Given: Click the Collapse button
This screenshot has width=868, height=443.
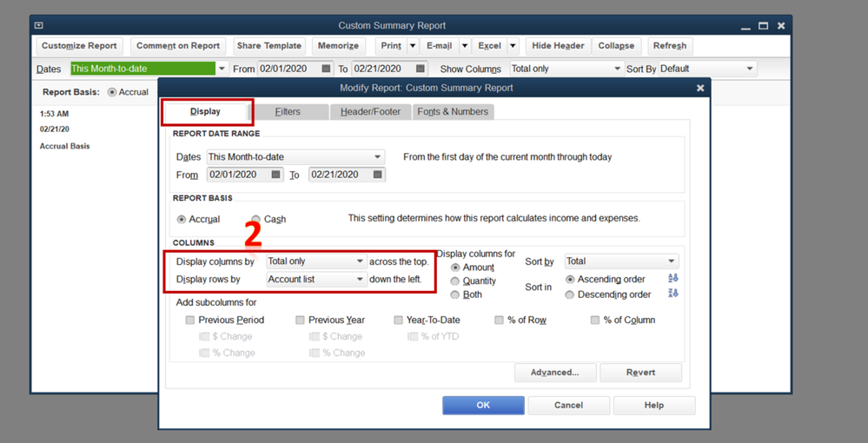Looking at the screenshot, I should 616,46.
